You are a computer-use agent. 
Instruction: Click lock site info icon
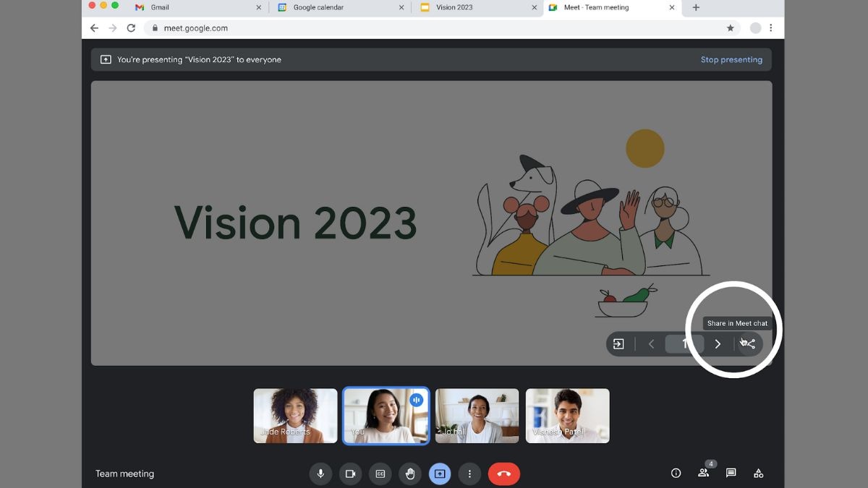point(155,28)
